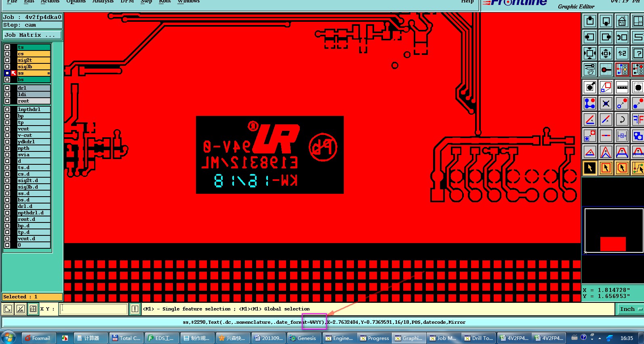
Task: Select the svia layer name
Action: [34, 155]
